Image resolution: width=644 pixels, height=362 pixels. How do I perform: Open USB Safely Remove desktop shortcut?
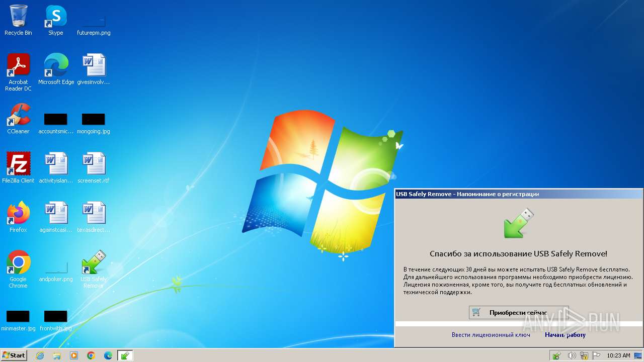pos(94,269)
